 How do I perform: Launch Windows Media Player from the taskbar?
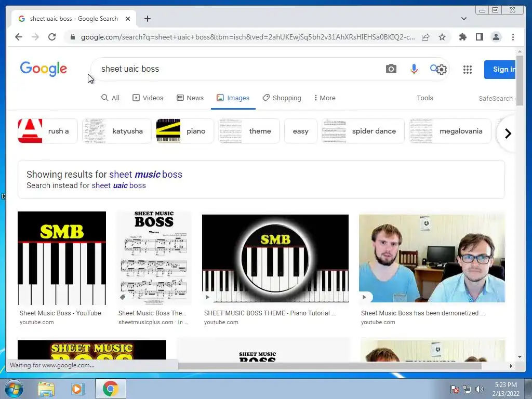pos(78,389)
